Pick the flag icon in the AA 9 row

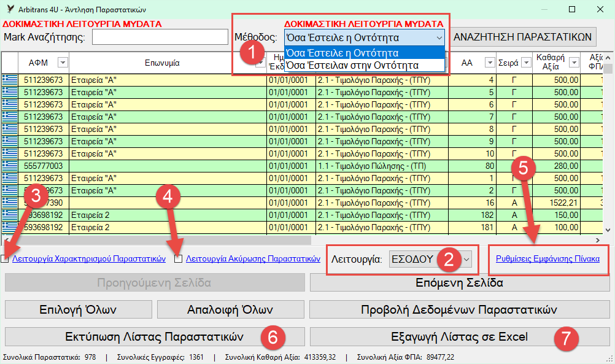point(10,141)
